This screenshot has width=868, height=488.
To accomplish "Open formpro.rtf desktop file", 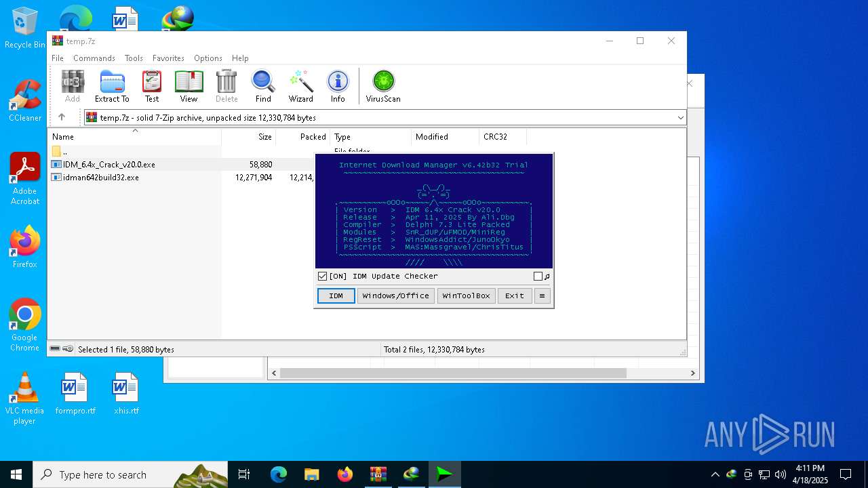I will click(75, 394).
